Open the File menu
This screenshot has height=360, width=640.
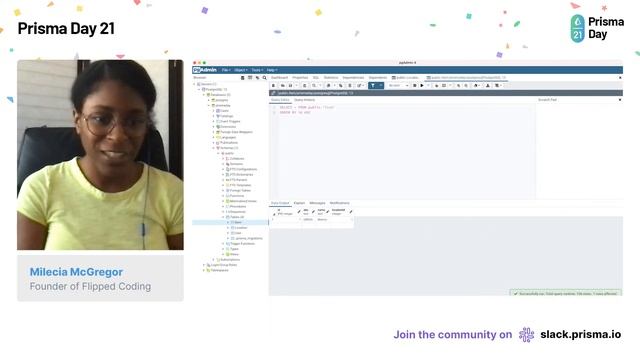[226, 70]
